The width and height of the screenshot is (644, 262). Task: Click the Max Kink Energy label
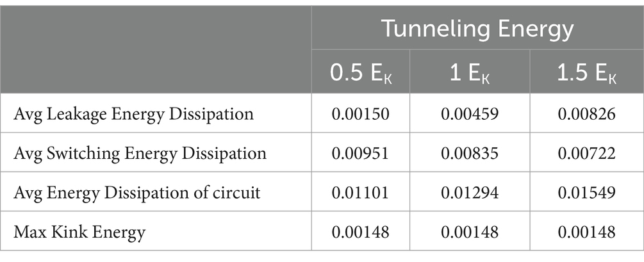tap(79, 232)
